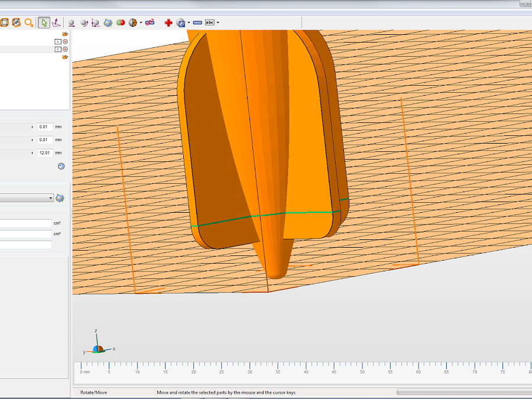Click the move part sphere icon
This screenshot has height=399, width=532.
[72, 22]
